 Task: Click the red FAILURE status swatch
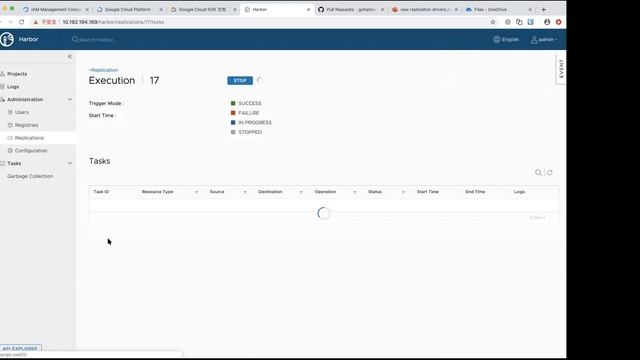tap(233, 113)
